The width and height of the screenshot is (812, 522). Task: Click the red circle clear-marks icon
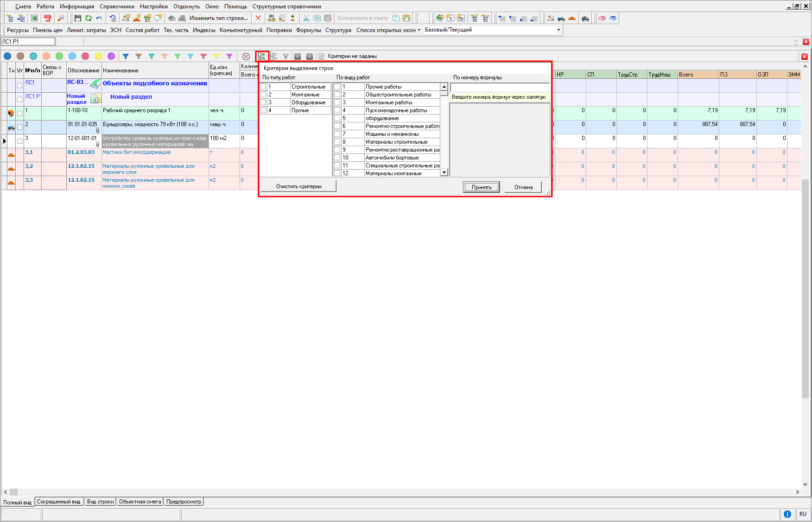point(246,56)
